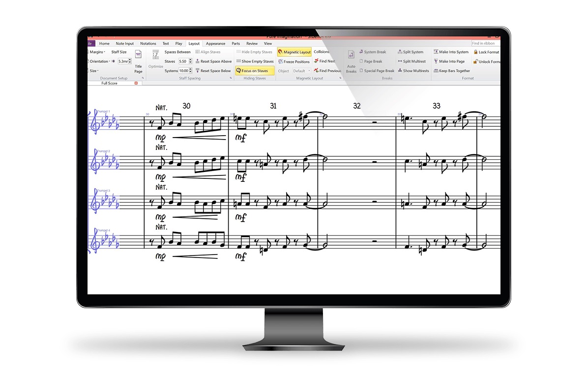This screenshot has width=588, height=373.
Task: Click Freeze Positions
Action: click(x=294, y=62)
